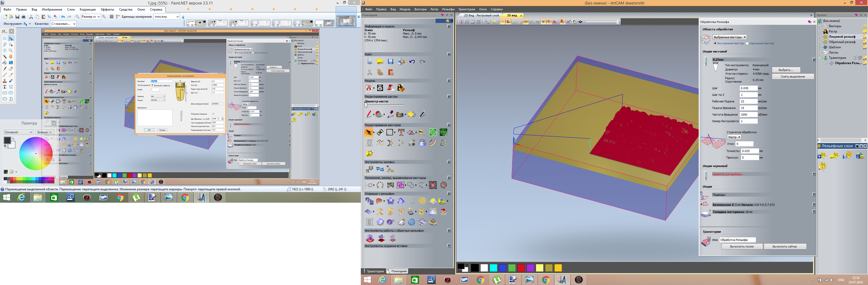Click the Undo arrow in ArtCAM Файл section
The height and width of the screenshot is (285, 868).
coord(412,61)
